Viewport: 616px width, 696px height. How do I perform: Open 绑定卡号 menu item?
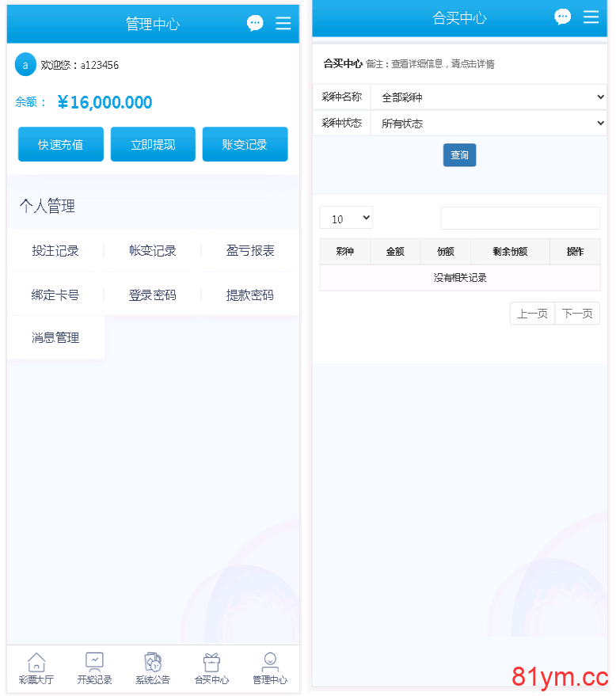(55, 295)
